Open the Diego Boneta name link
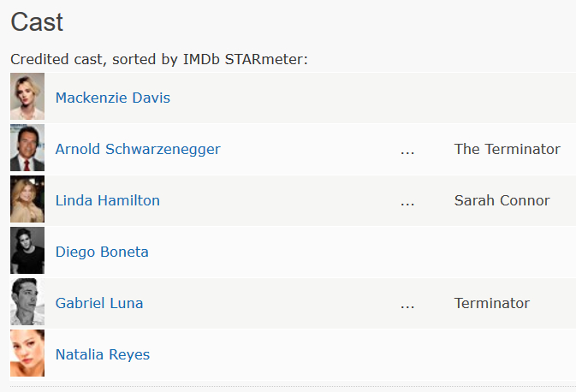The width and height of the screenshot is (576, 392). point(102,252)
